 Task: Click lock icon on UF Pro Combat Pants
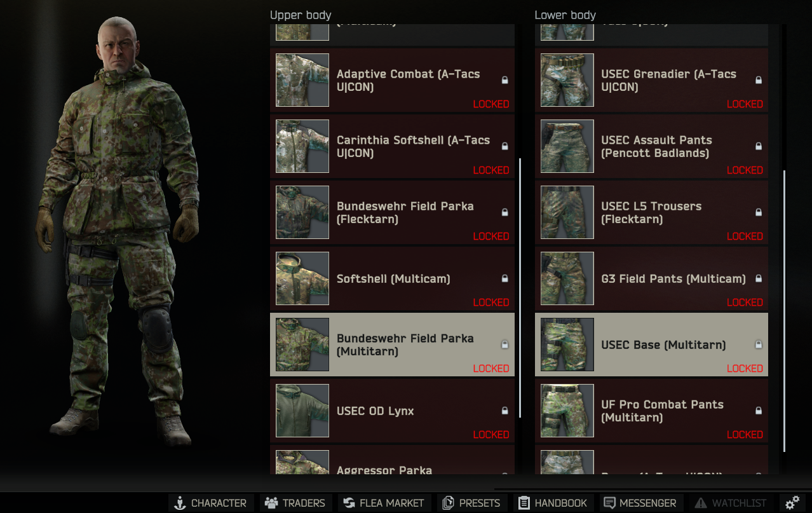(758, 411)
